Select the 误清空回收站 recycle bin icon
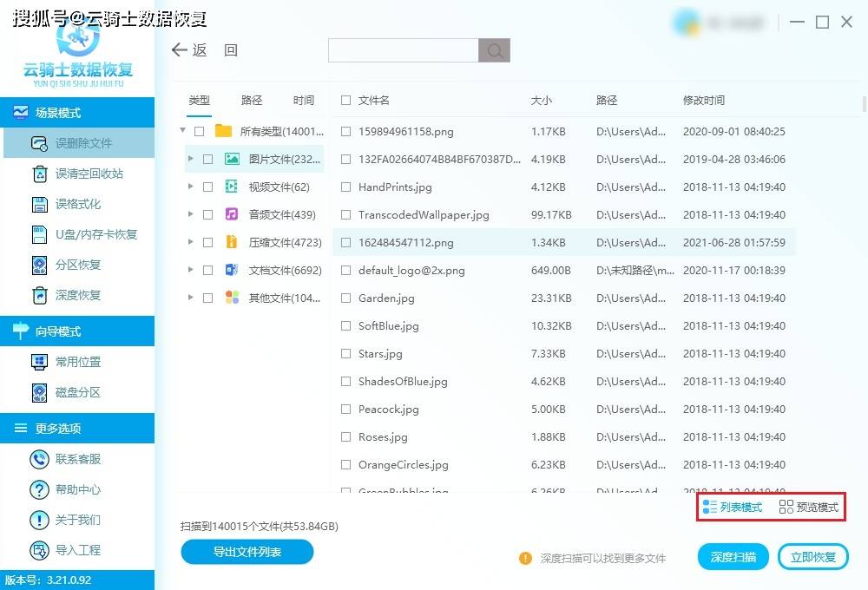Screen dimensions: 868x590 click(x=40, y=174)
